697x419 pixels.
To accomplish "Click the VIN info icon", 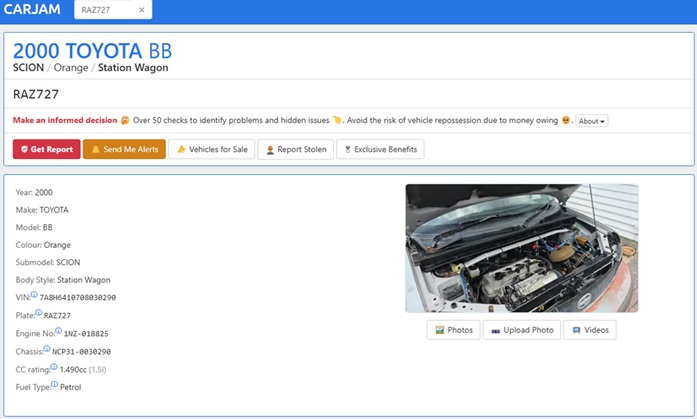I will 34,294.
